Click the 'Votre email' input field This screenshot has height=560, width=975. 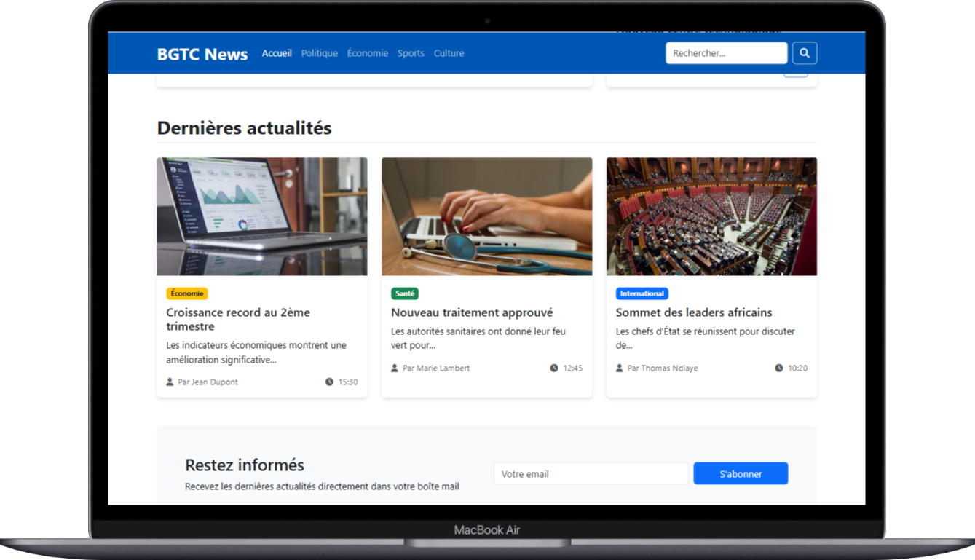coord(591,473)
